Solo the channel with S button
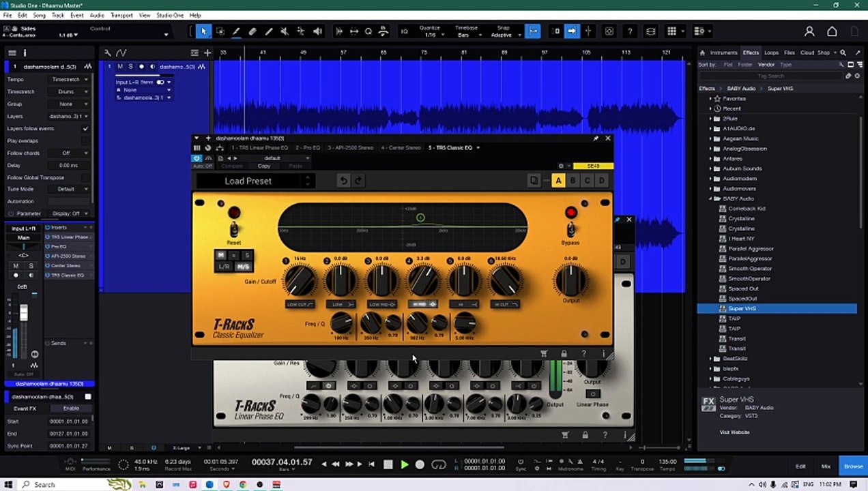Image resolution: width=868 pixels, height=491 pixels. click(31, 266)
